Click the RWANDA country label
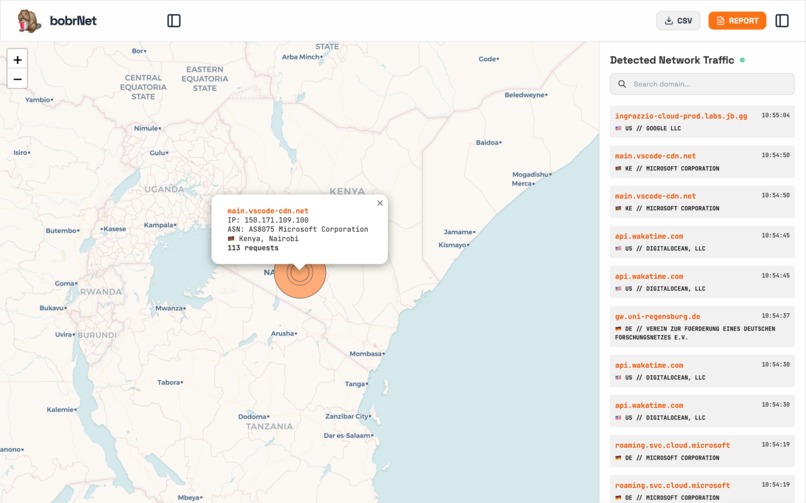 click(x=101, y=292)
